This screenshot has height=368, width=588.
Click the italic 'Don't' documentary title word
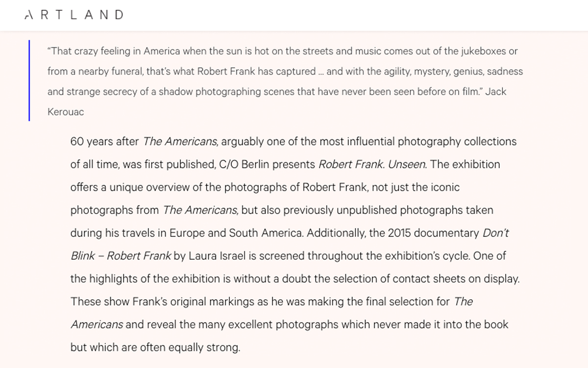[496, 233]
